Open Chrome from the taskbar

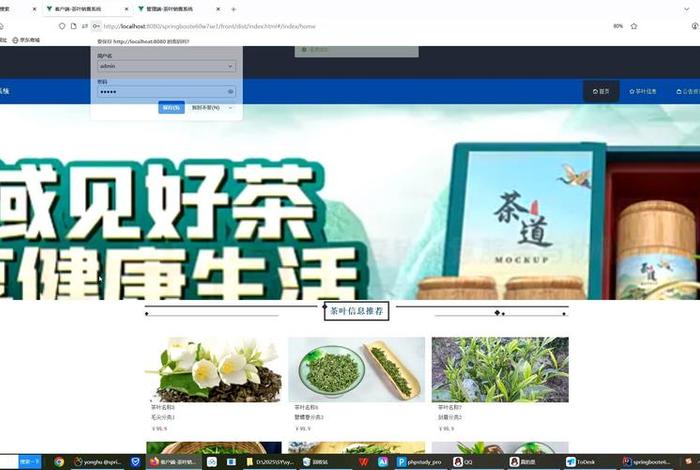tap(59, 462)
